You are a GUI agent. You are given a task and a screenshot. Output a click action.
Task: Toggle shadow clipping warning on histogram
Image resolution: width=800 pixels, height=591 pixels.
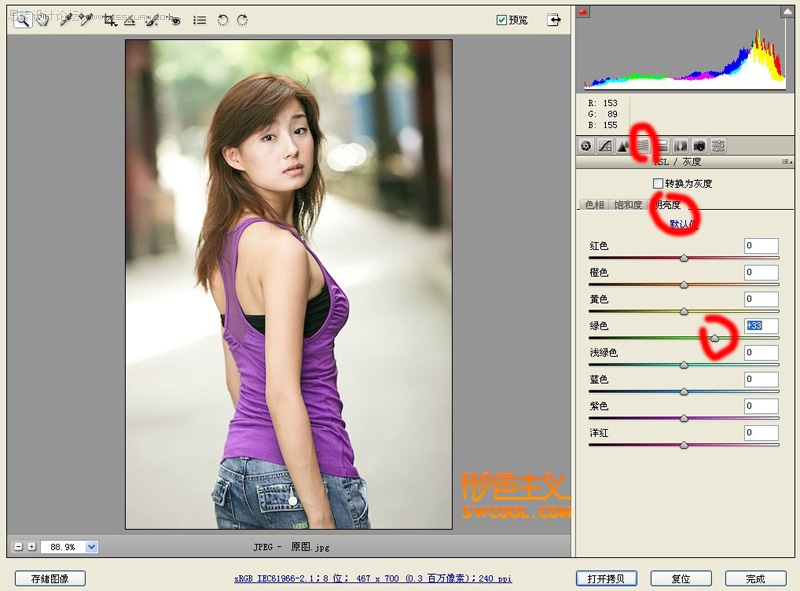click(x=583, y=11)
